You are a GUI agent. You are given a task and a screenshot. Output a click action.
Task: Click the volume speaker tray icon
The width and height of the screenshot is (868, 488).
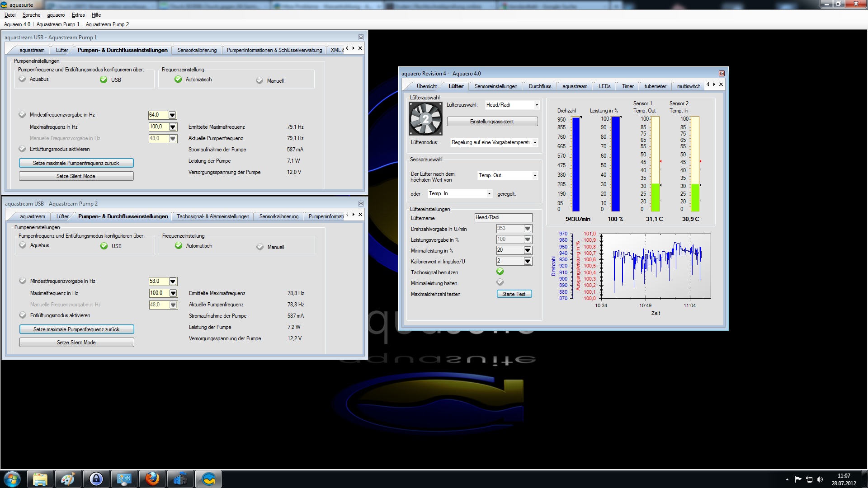pyautogui.click(x=820, y=479)
